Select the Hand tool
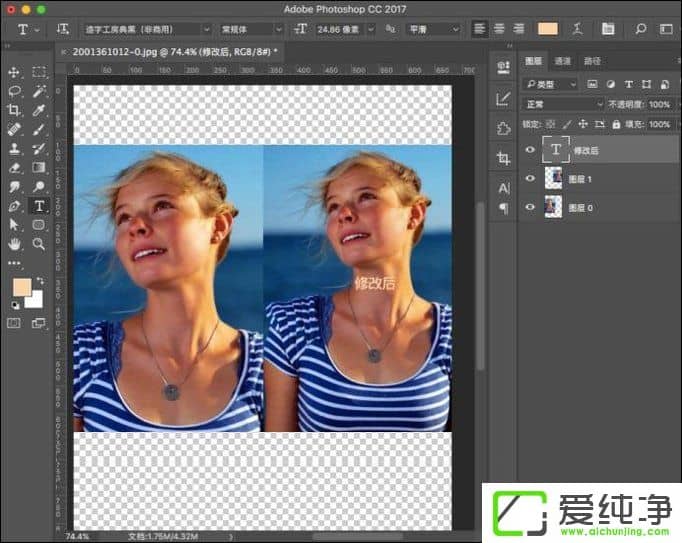The width and height of the screenshot is (682, 543). pos(14,243)
